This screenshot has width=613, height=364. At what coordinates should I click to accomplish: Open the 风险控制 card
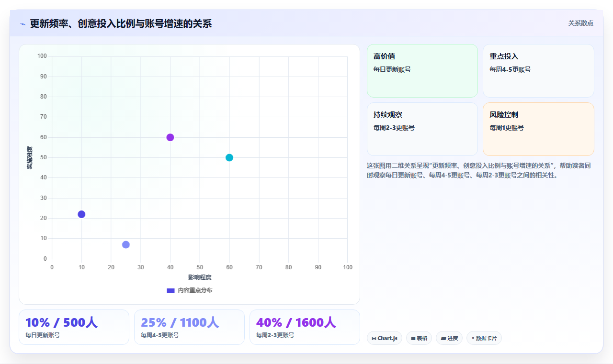coord(538,129)
